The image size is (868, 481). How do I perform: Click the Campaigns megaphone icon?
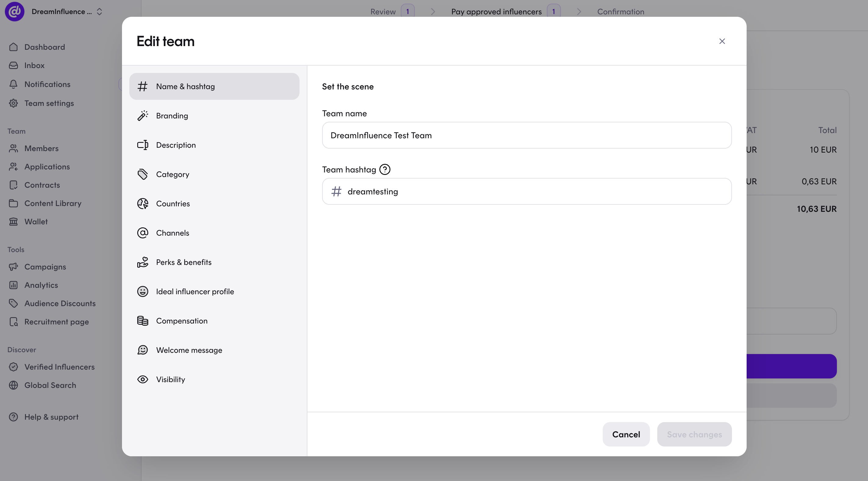point(13,266)
